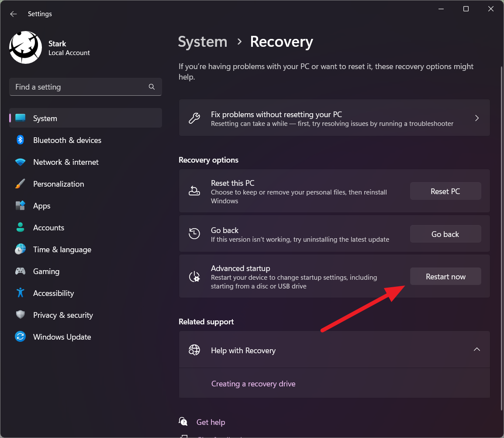Viewport: 504px width, 438px height.
Task: Click the Get help headset icon
Action: [x=183, y=421]
